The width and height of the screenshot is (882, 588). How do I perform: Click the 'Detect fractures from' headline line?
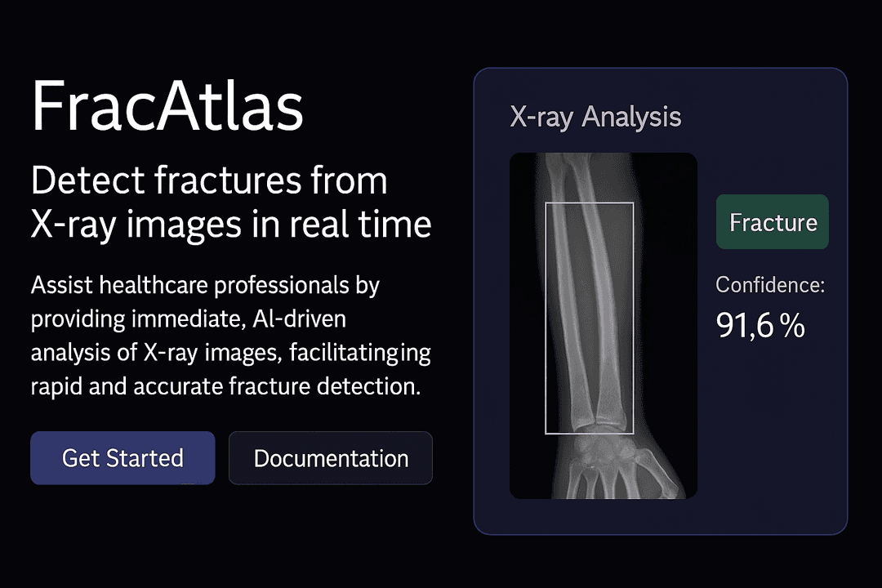tap(209, 180)
